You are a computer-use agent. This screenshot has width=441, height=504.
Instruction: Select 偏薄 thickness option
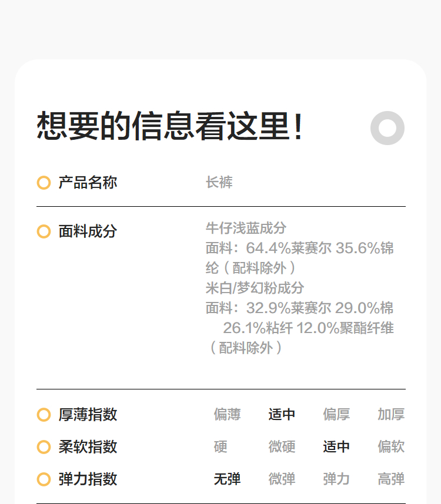point(227,415)
